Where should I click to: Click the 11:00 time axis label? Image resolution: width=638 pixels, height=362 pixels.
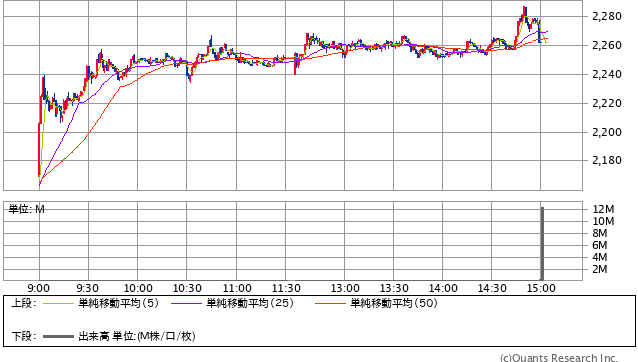click(237, 288)
